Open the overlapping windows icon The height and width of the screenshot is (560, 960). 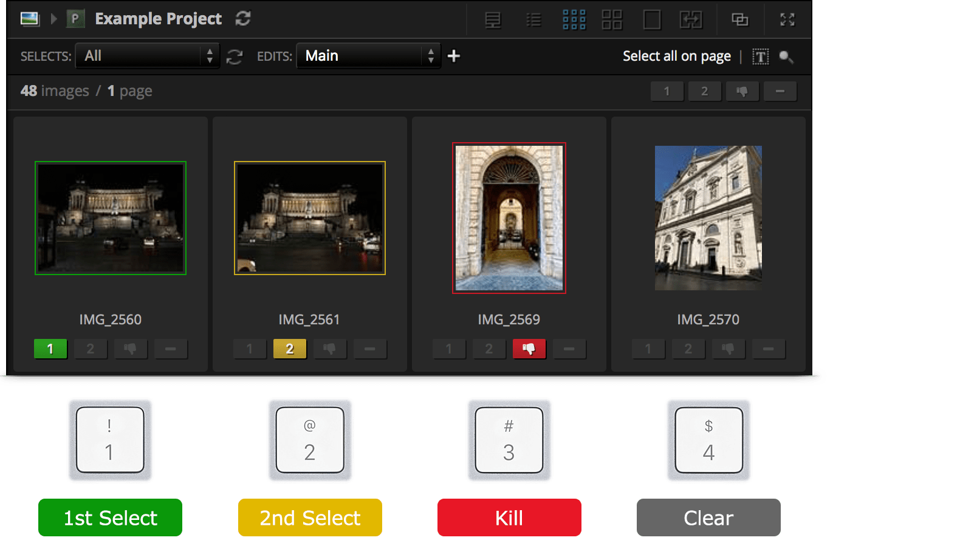coord(739,19)
